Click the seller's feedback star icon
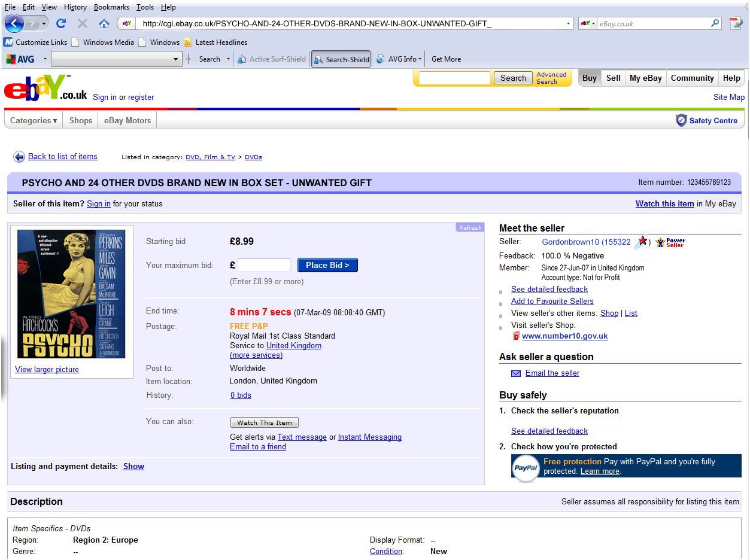The width and height of the screenshot is (750, 560). (x=642, y=242)
